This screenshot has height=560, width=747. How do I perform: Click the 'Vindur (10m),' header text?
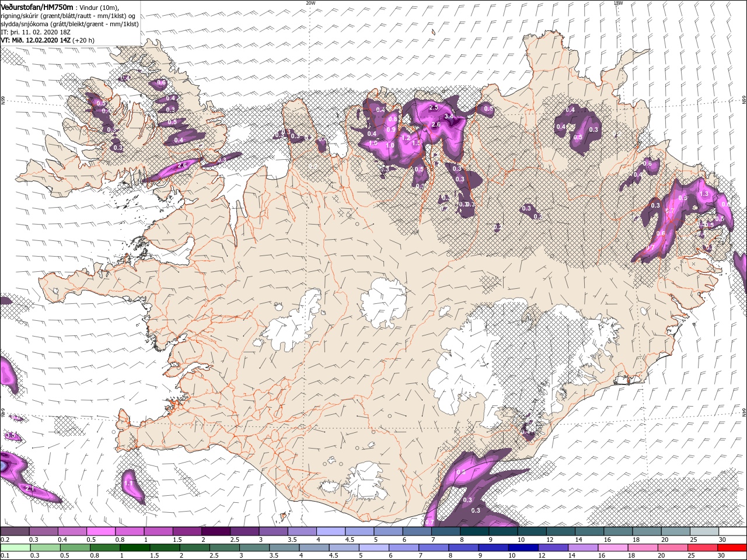99,8
